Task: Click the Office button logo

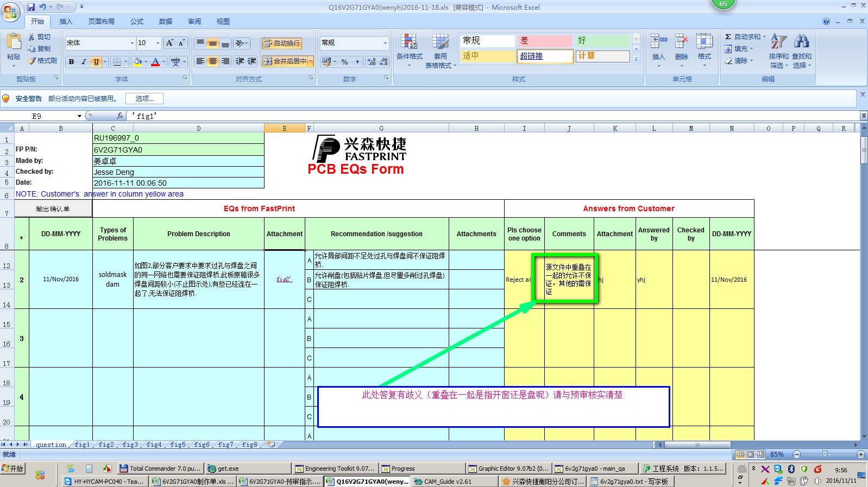Action: pos(10,12)
